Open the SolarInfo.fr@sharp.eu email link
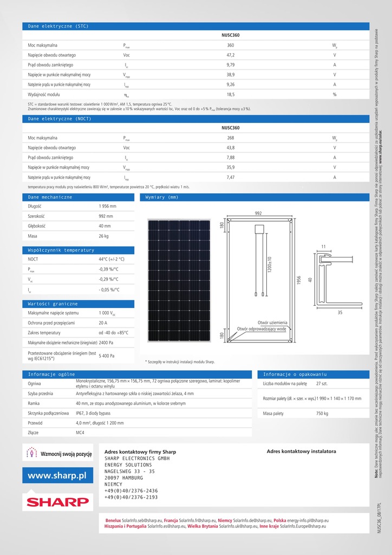The height and width of the screenshot is (555, 392). click(198, 521)
